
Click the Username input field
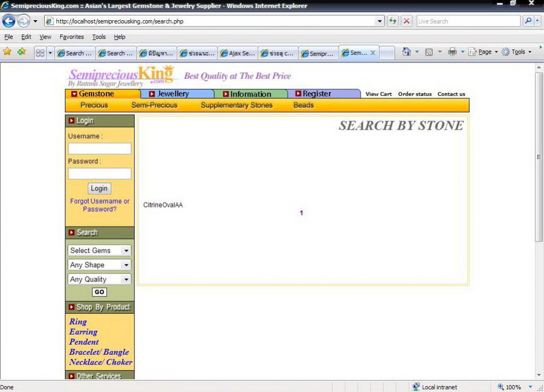[x=99, y=148]
